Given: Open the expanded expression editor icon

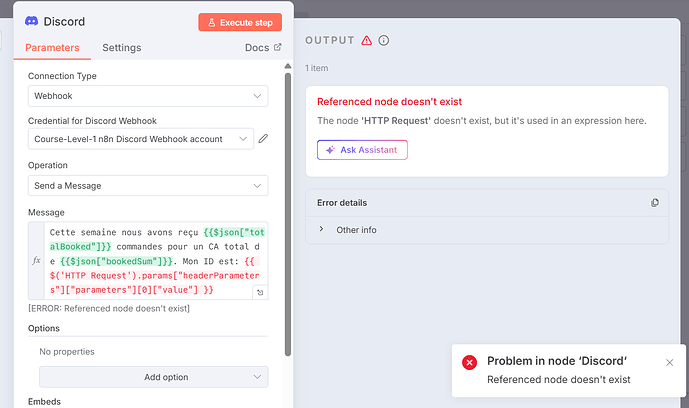Looking at the screenshot, I should coord(260,292).
